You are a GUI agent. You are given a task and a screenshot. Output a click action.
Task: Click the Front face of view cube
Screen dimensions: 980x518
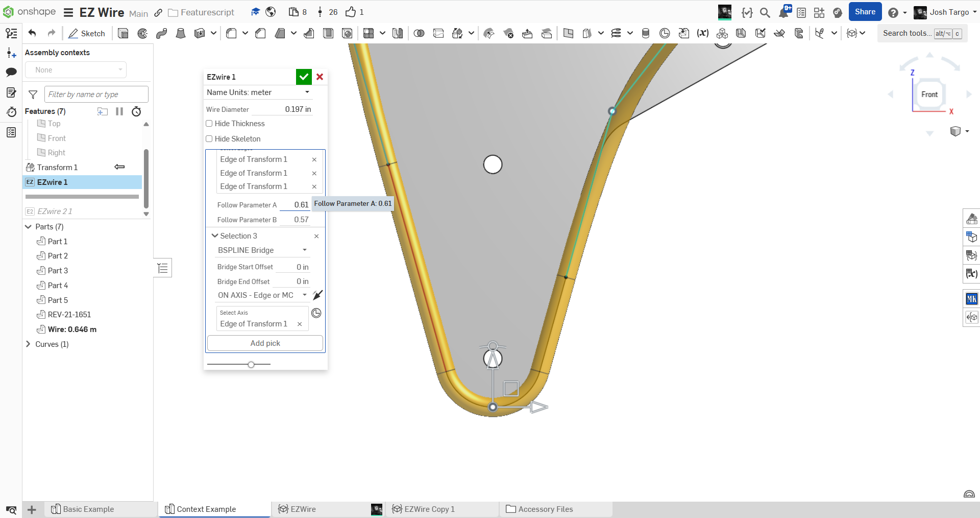click(929, 95)
